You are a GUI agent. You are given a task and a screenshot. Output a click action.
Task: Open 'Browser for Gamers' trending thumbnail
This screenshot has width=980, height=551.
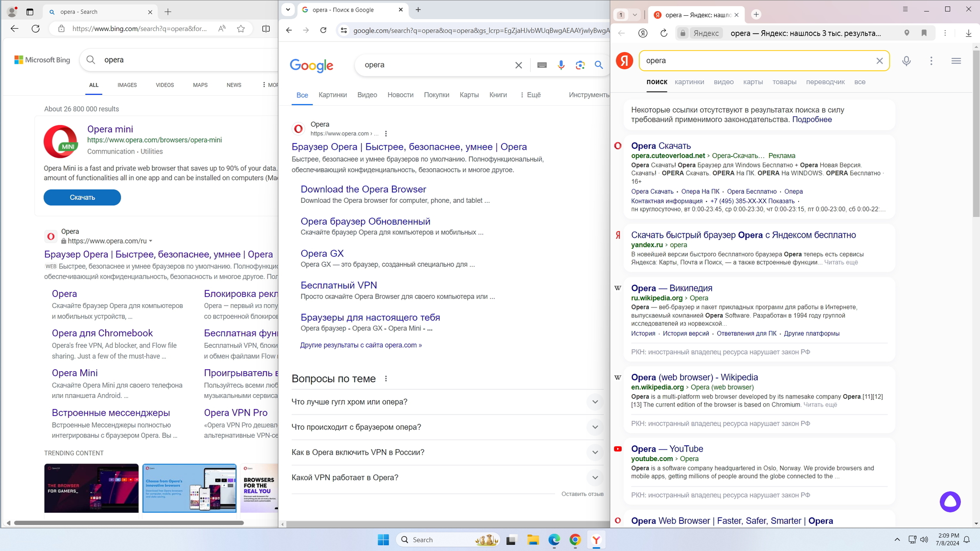[x=91, y=488]
